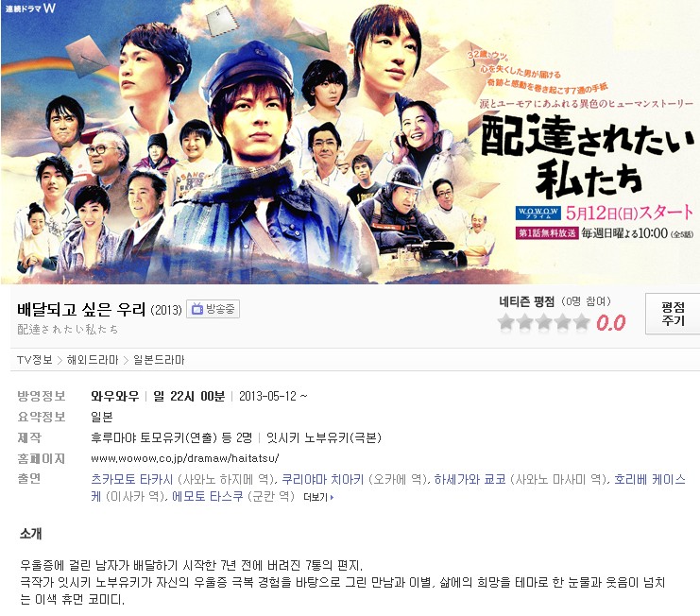Open 하세가와 쿄코 cast link
Viewport: 700px width, 616px height.
click(x=470, y=479)
